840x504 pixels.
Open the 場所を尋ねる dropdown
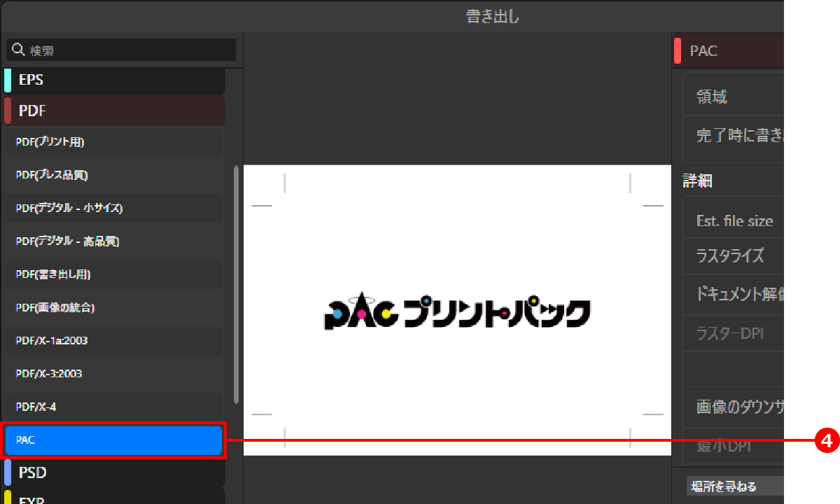point(735,486)
